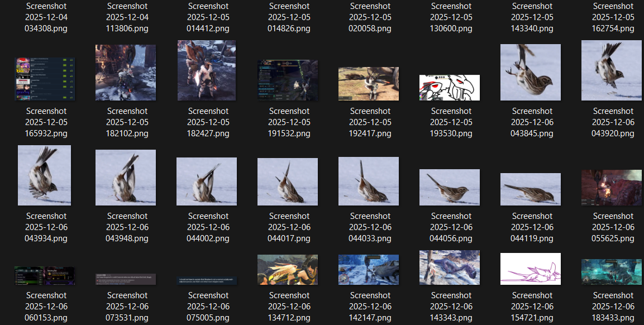Select thumbnail of Screenshot 2025-12-05 191532.png
The image size is (644, 325).
click(x=288, y=80)
